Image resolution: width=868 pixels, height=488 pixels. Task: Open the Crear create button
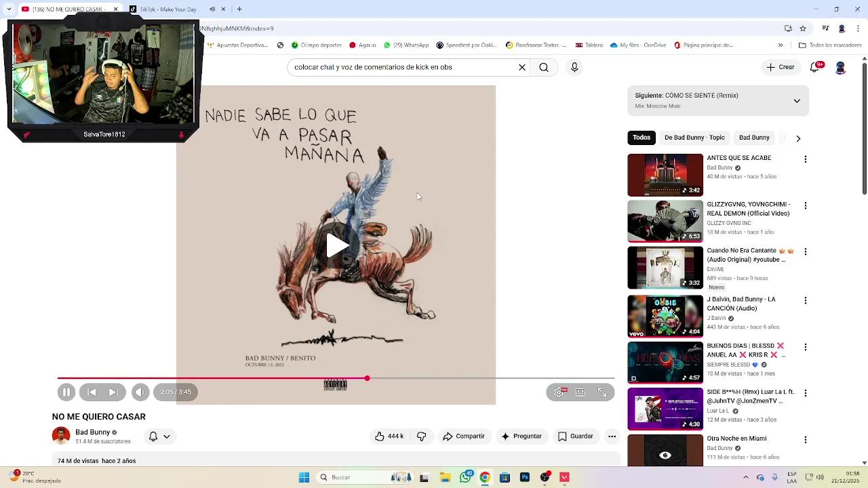[x=781, y=67]
